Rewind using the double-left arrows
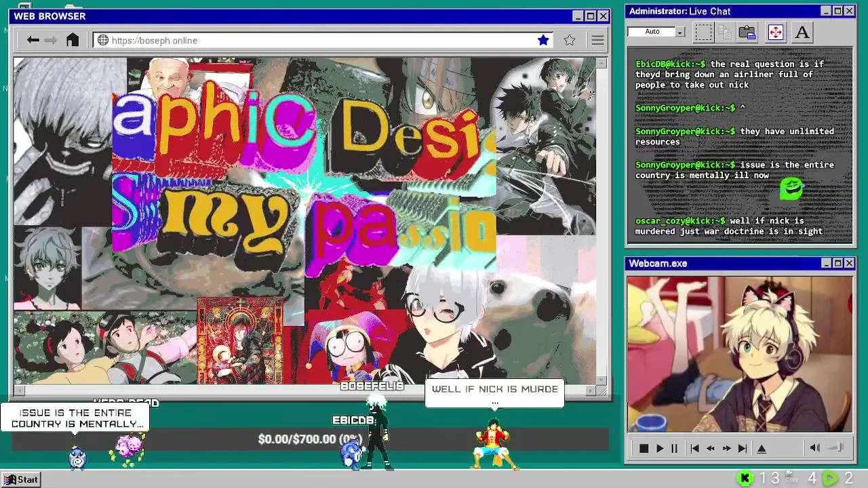Image resolution: width=868 pixels, height=488 pixels. coord(710,448)
